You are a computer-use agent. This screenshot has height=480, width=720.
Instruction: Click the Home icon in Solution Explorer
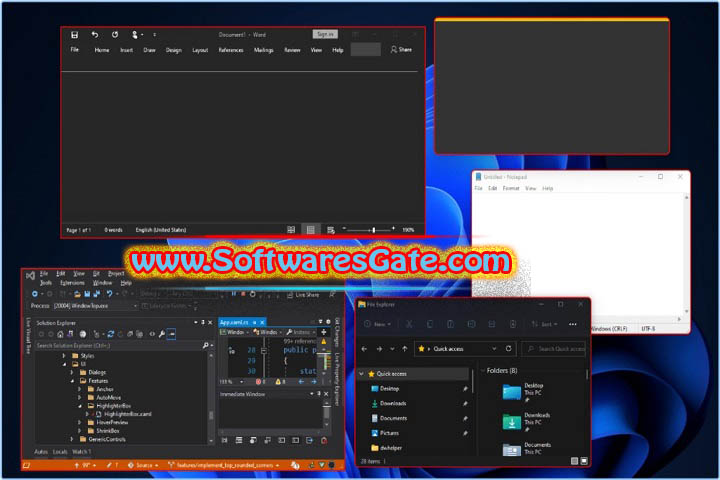pyautogui.click(x=60, y=334)
